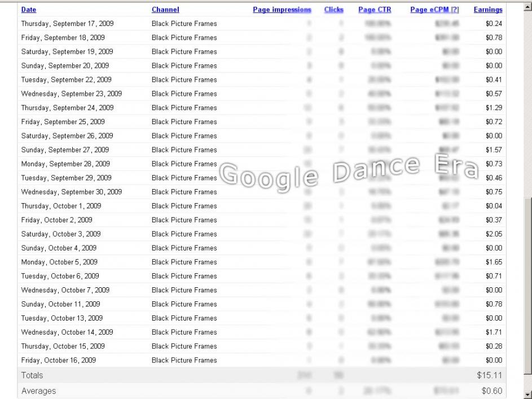Select date Friday, October 16, 2009

coord(58,360)
